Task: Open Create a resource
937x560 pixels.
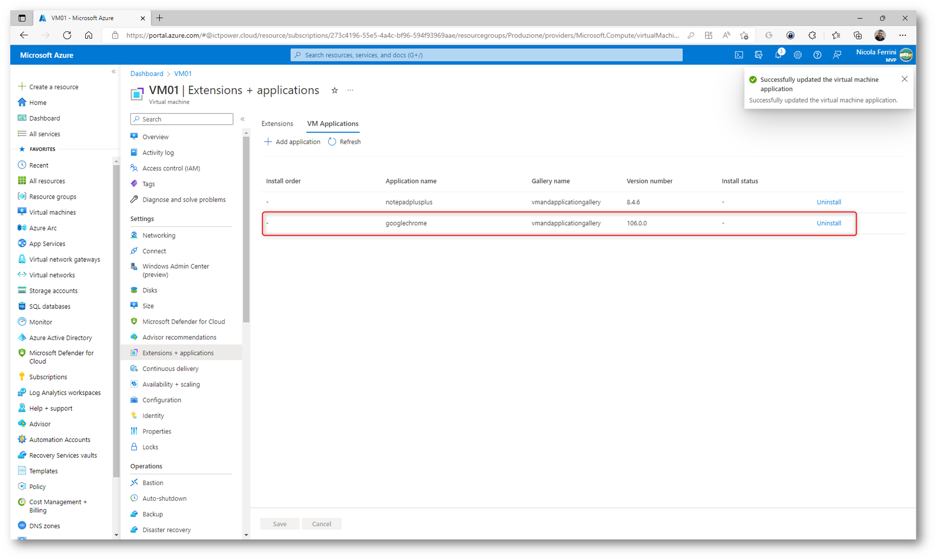Action: tap(48, 87)
